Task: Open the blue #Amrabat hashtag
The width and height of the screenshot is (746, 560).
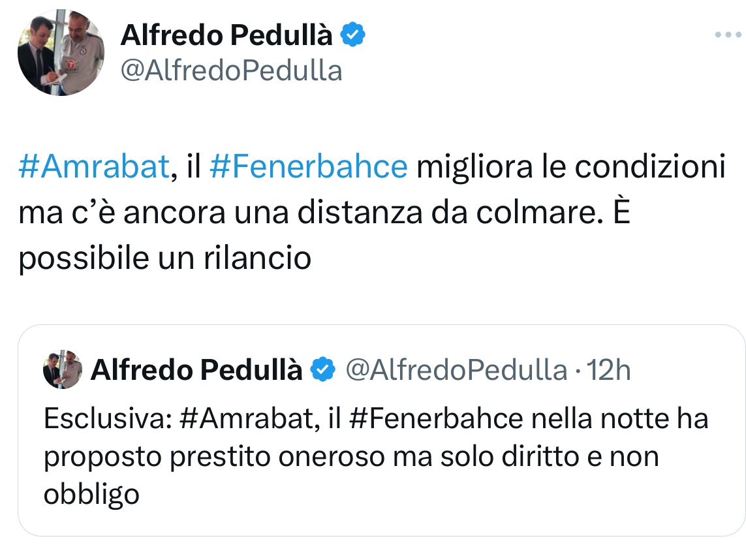Action: (x=94, y=167)
